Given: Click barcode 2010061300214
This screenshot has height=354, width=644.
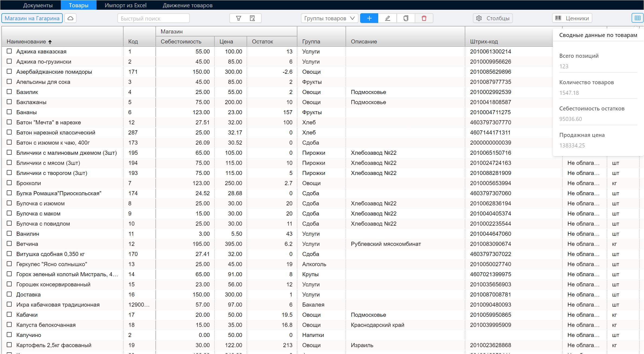Looking at the screenshot, I should point(490,51).
